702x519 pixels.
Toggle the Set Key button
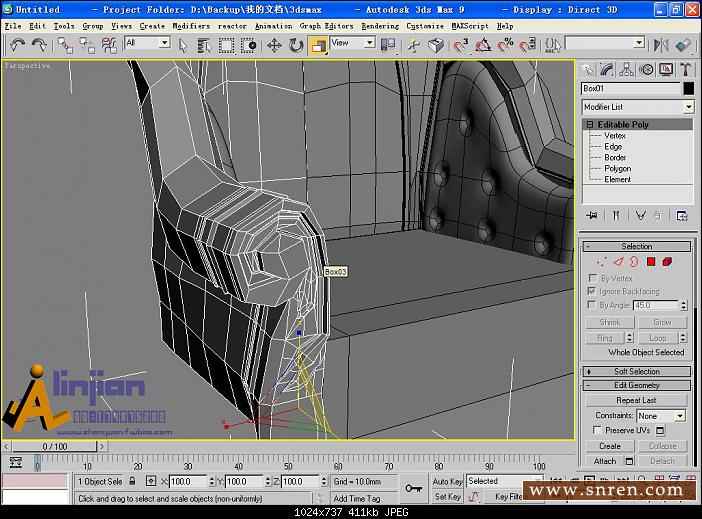pyautogui.click(x=447, y=497)
